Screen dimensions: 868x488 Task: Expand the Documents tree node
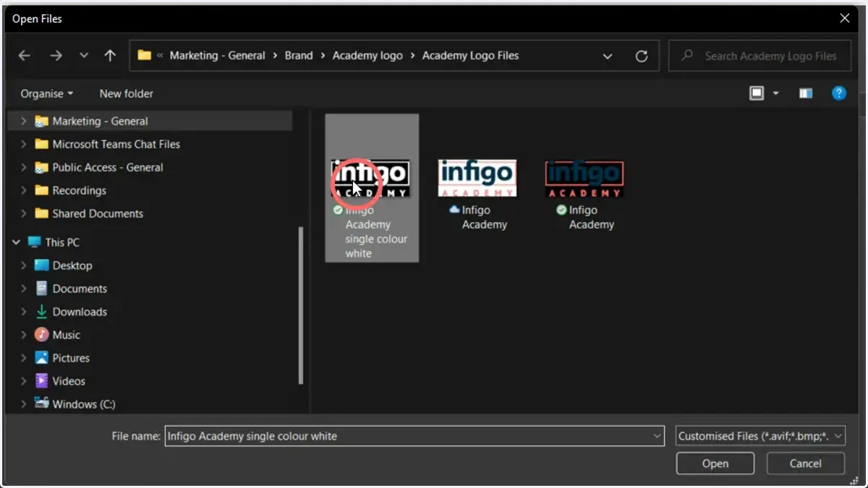tap(23, 288)
